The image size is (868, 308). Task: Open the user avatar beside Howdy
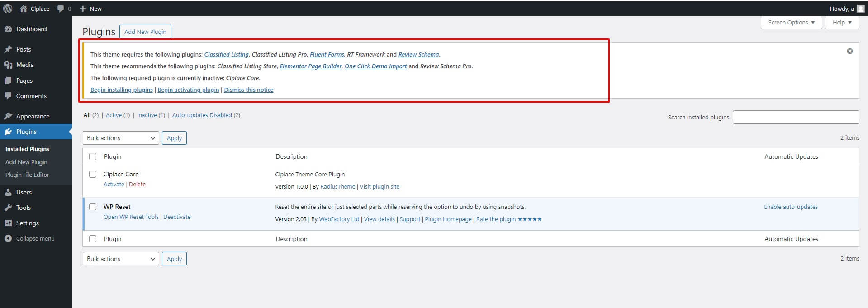tap(860, 9)
